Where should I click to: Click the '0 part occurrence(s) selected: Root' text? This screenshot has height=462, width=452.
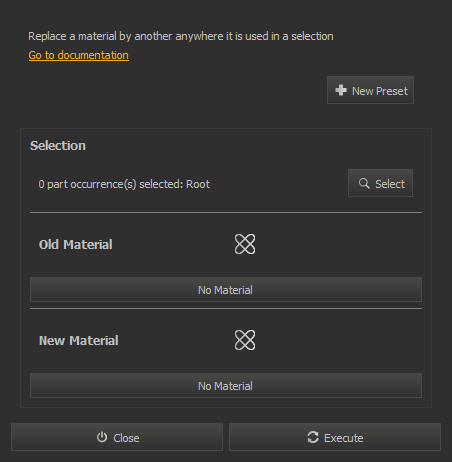click(124, 184)
